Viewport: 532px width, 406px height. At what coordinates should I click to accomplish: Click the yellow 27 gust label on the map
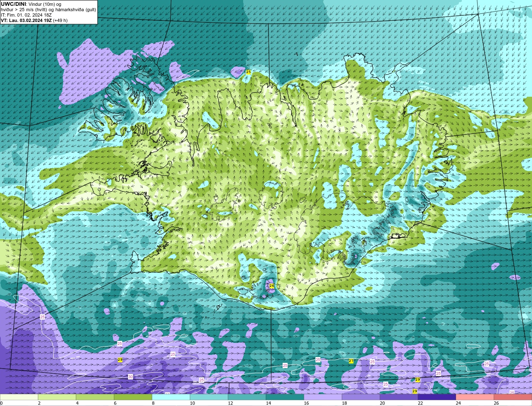tap(351, 361)
